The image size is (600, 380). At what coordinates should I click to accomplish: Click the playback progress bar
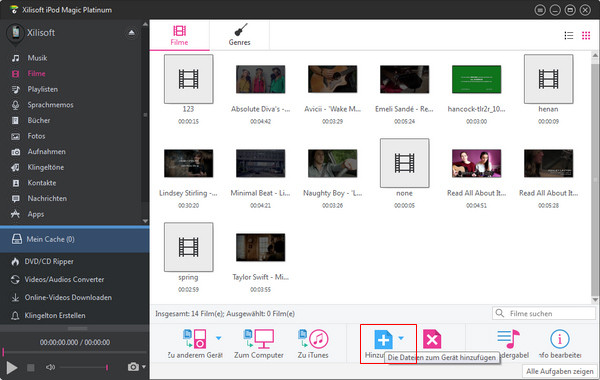coord(75,352)
